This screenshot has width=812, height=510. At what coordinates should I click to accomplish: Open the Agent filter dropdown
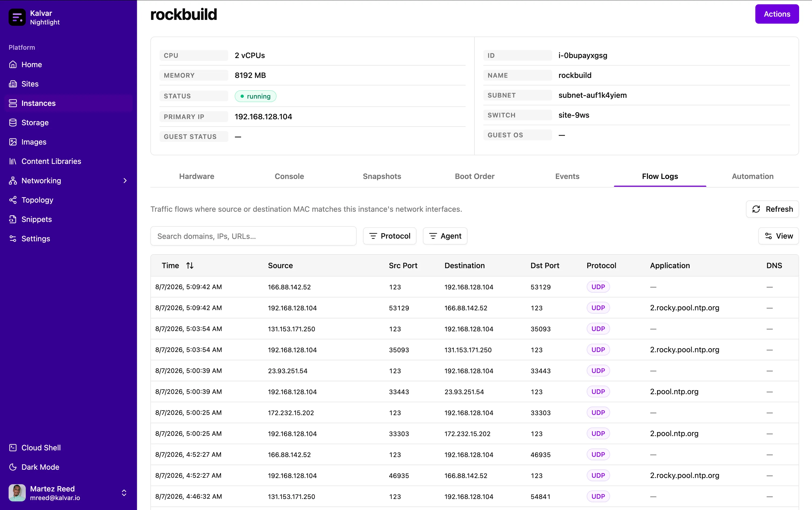[445, 236]
